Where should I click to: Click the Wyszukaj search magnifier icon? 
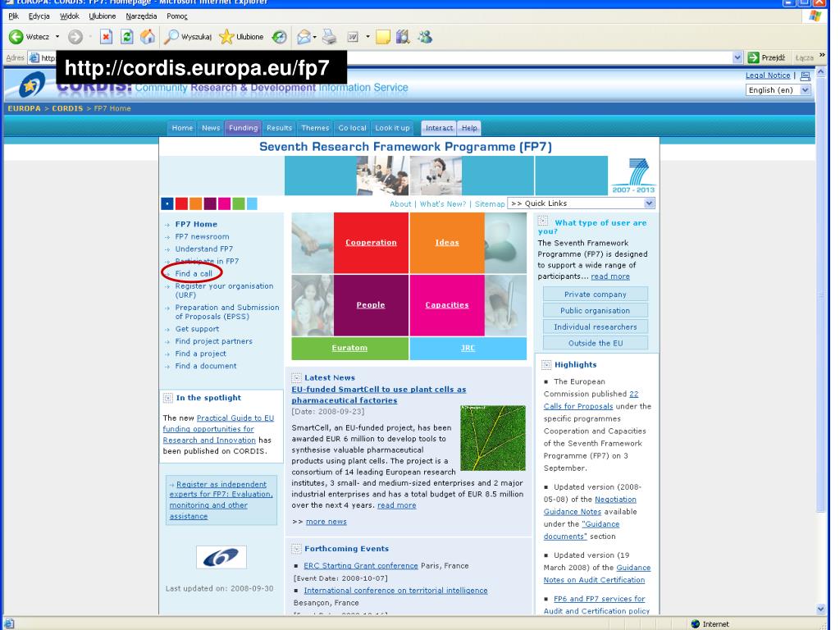coord(171,36)
